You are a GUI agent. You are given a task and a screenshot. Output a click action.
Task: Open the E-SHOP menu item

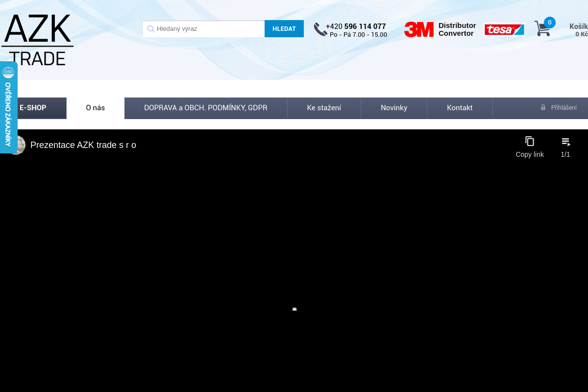pyautogui.click(x=33, y=108)
